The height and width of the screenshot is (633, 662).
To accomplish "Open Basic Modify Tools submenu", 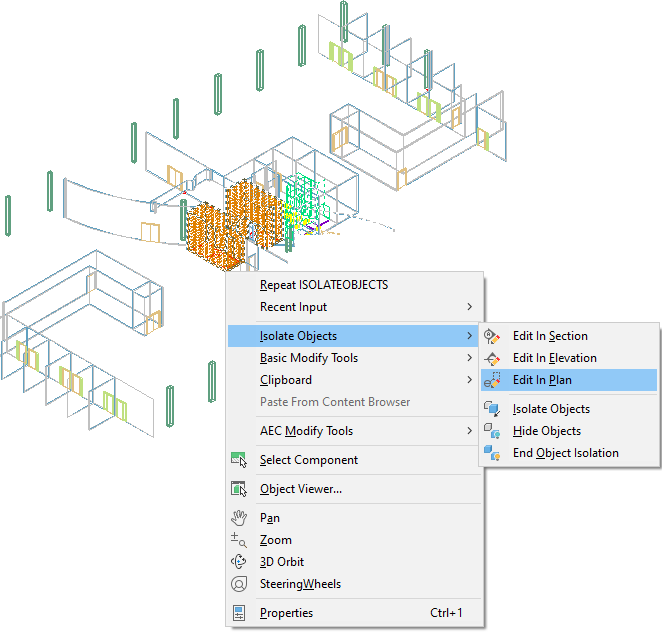I will point(354,358).
